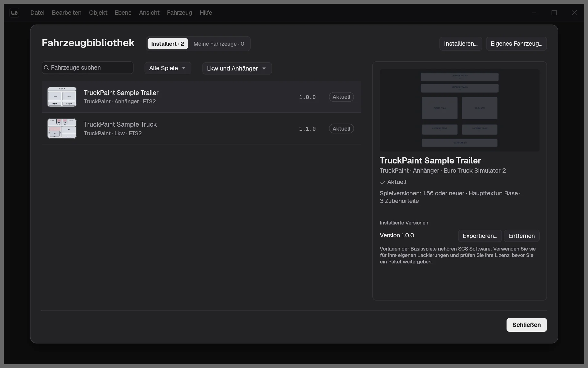The width and height of the screenshot is (588, 368).
Task: Click the Aktuell badge on the Trailer row
Action: click(341, 97)
